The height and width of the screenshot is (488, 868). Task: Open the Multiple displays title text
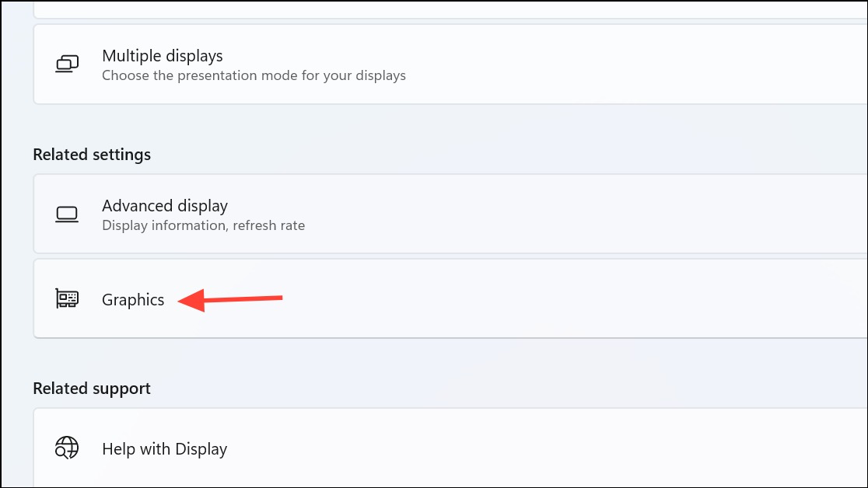163,56
